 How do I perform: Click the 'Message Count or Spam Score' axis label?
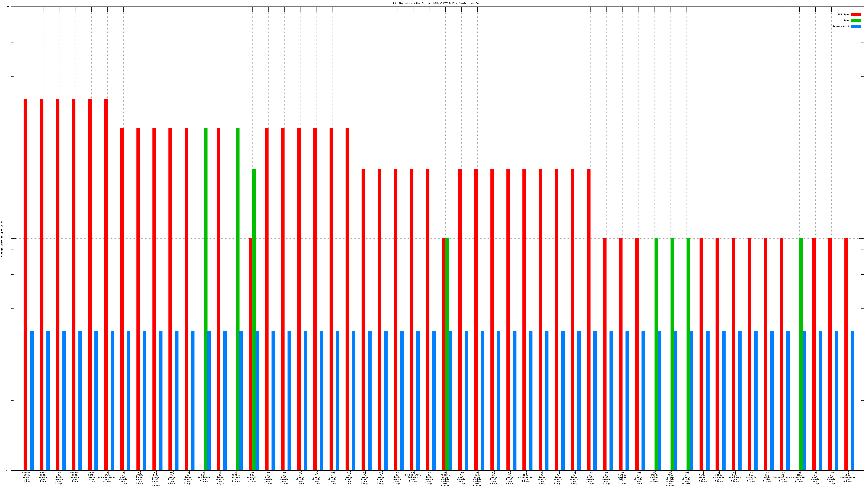click(x=2, y=239)
